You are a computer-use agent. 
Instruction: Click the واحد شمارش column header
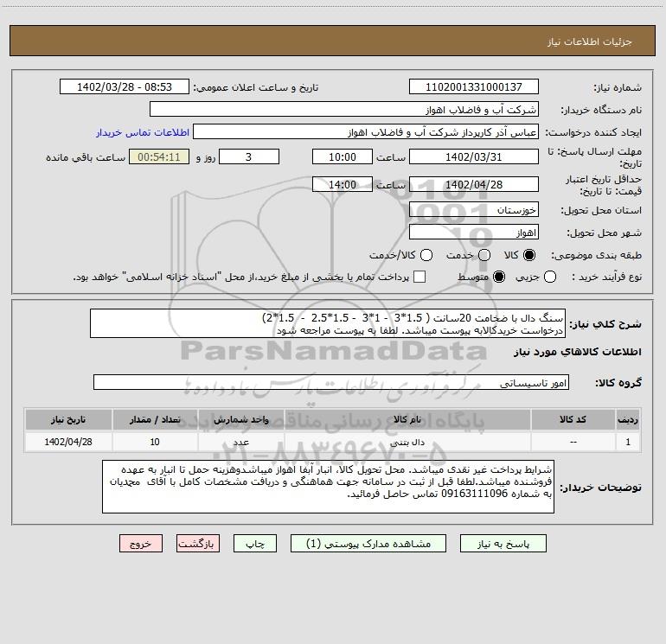click(x=240, y=420)
